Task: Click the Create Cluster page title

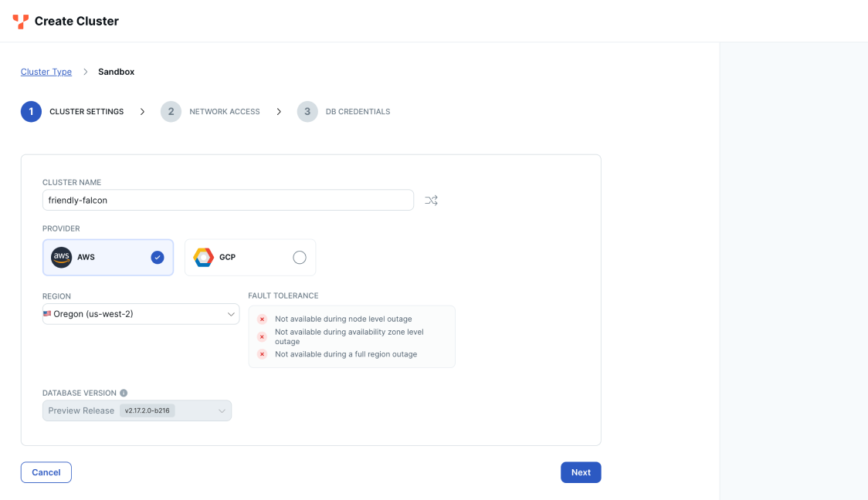Action: click(76, 21)
